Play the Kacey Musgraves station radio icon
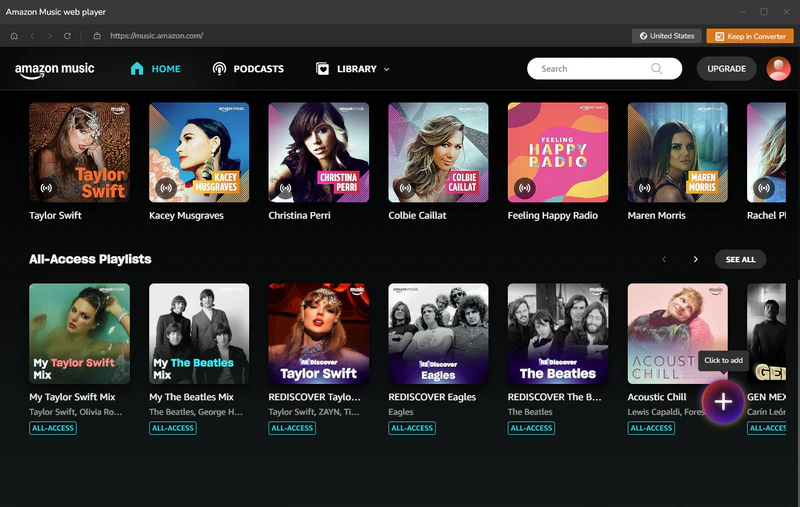Screen dimensions: 800x507 [x=166, y=188]
